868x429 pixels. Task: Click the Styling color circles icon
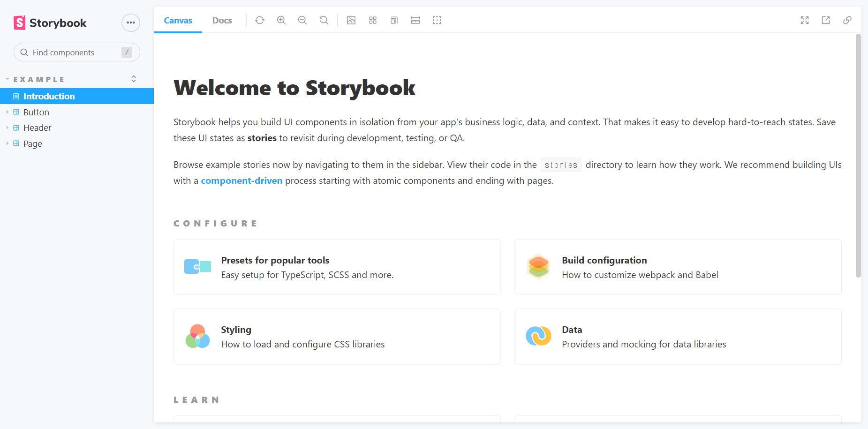[x=197, y=336]
